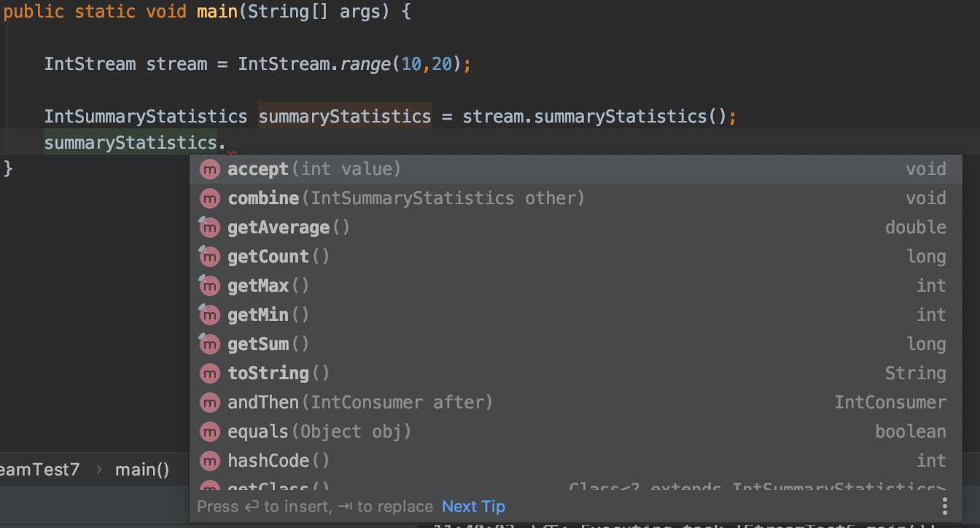
Task: Click the partially visible getClass() entry
Action: coord(278,487)
